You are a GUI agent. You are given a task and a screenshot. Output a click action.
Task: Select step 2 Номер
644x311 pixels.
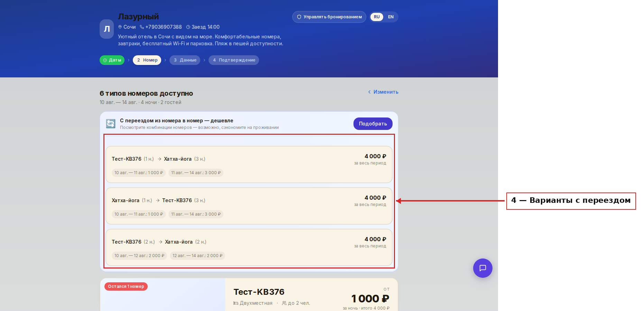tap(147, 60)
